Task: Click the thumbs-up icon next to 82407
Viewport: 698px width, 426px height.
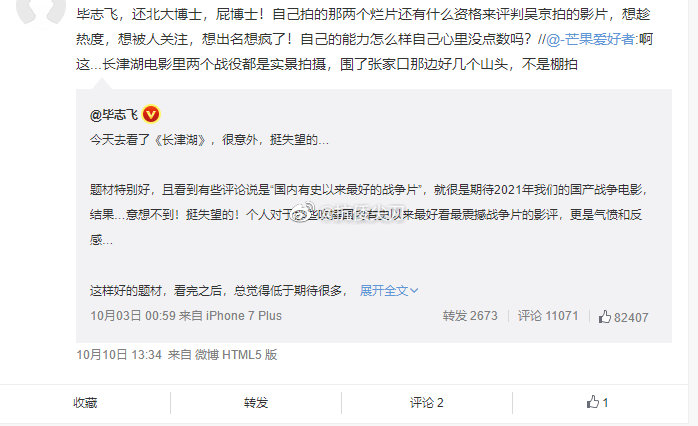Action: click(x=605, y=316)
